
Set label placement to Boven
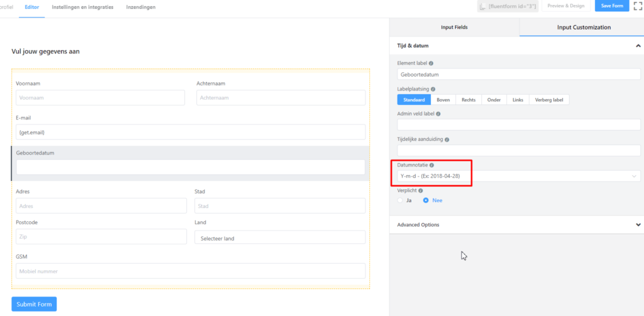[x=443, y=99]
